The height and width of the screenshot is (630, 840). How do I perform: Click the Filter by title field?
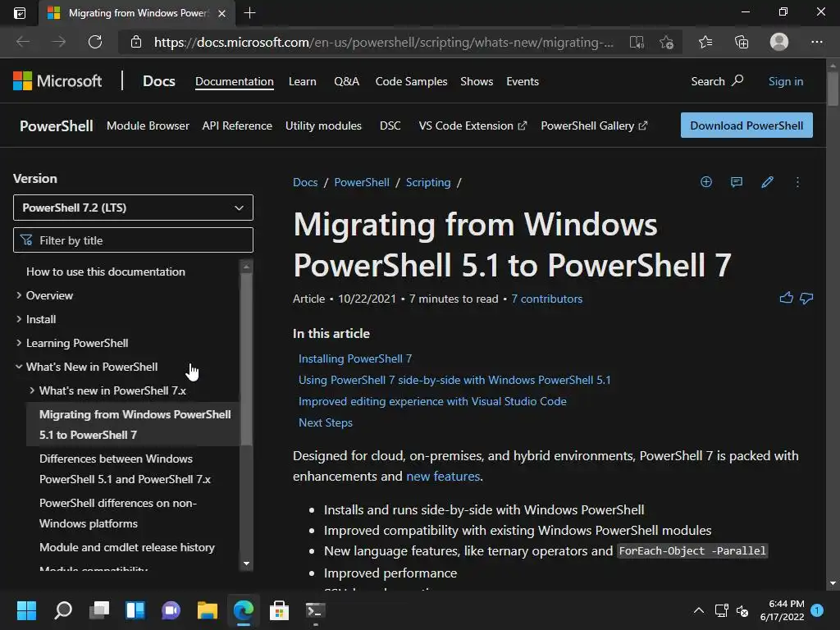(133, 240)
